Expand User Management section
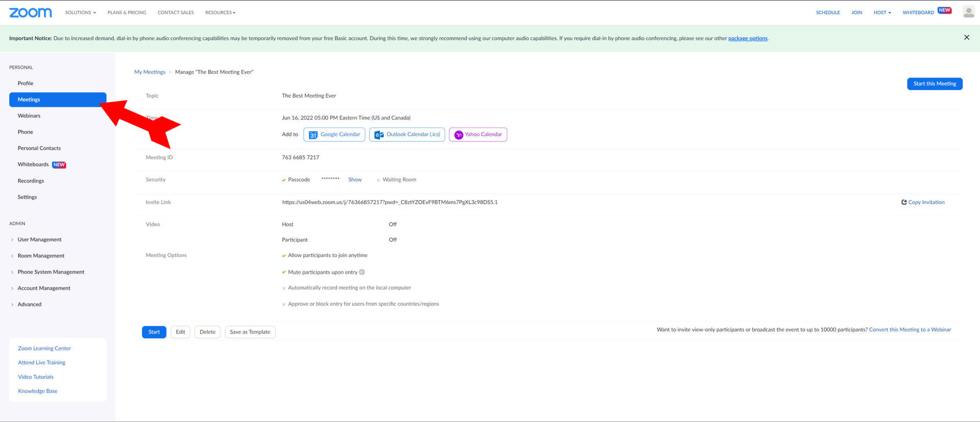This screenshot has width=980, height=422. tap(39, 239)
